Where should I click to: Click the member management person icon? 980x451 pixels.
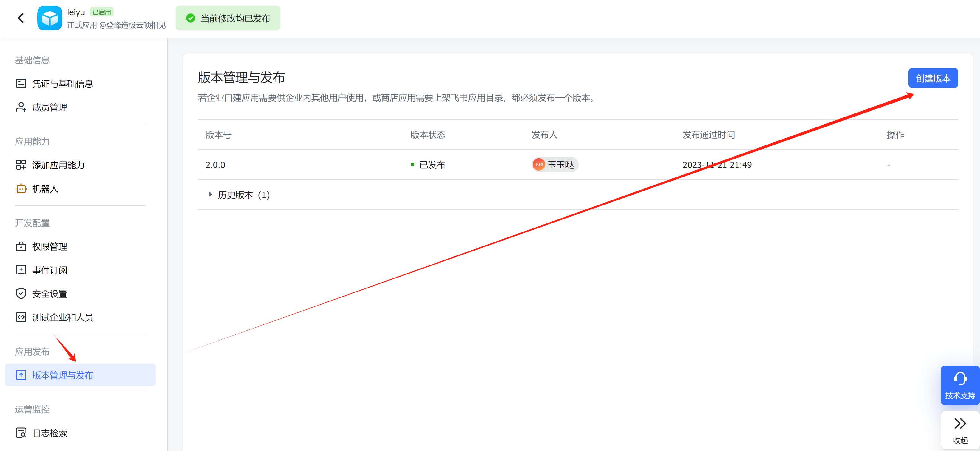coord(21,107)
